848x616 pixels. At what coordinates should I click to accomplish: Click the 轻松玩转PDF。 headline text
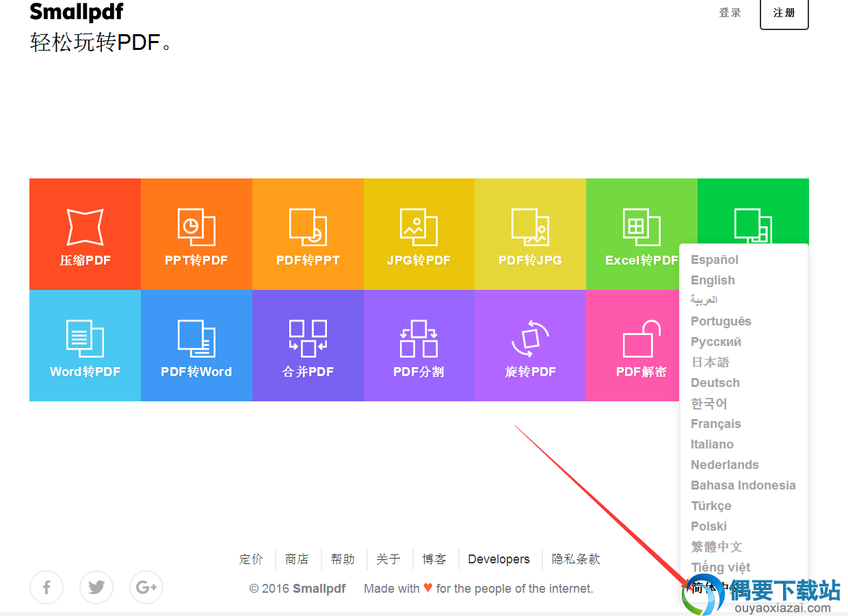pyautogui.click(x=101, y=42)
